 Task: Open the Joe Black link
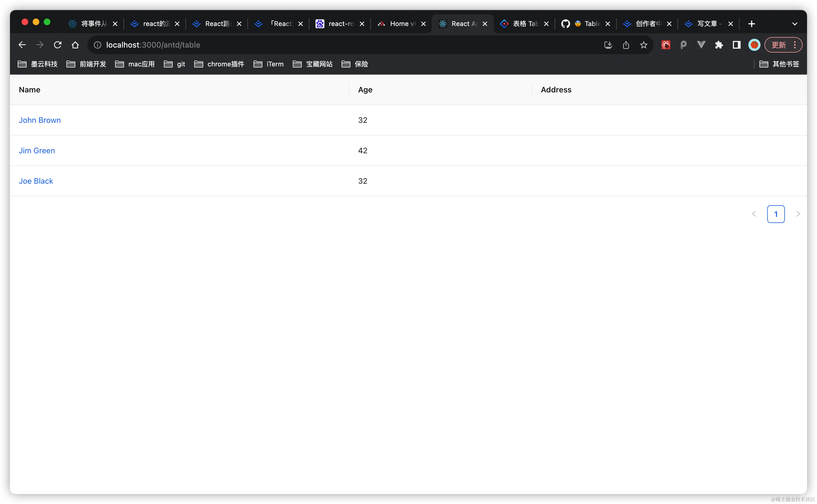pyautogui.click(x=36, y=181)
